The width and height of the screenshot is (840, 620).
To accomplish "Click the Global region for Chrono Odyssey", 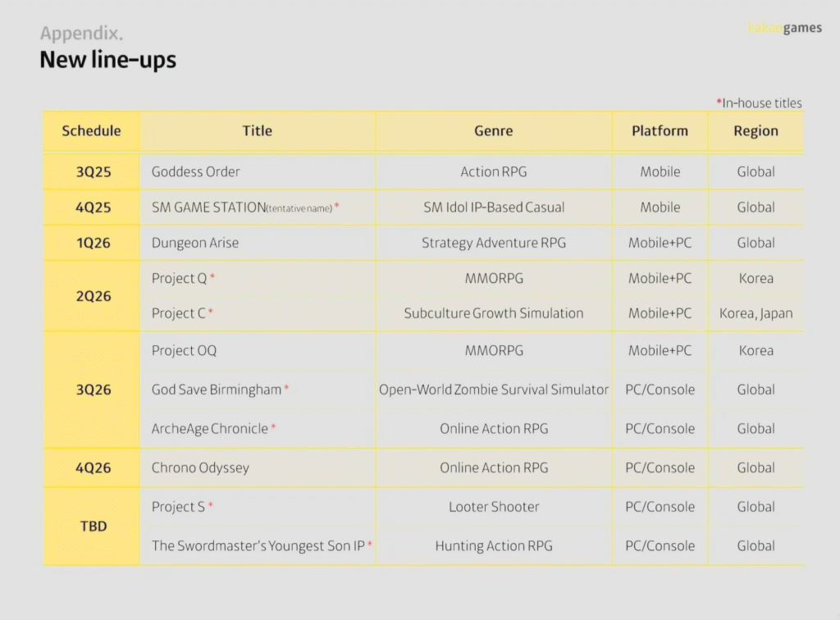I will [756, 468].
